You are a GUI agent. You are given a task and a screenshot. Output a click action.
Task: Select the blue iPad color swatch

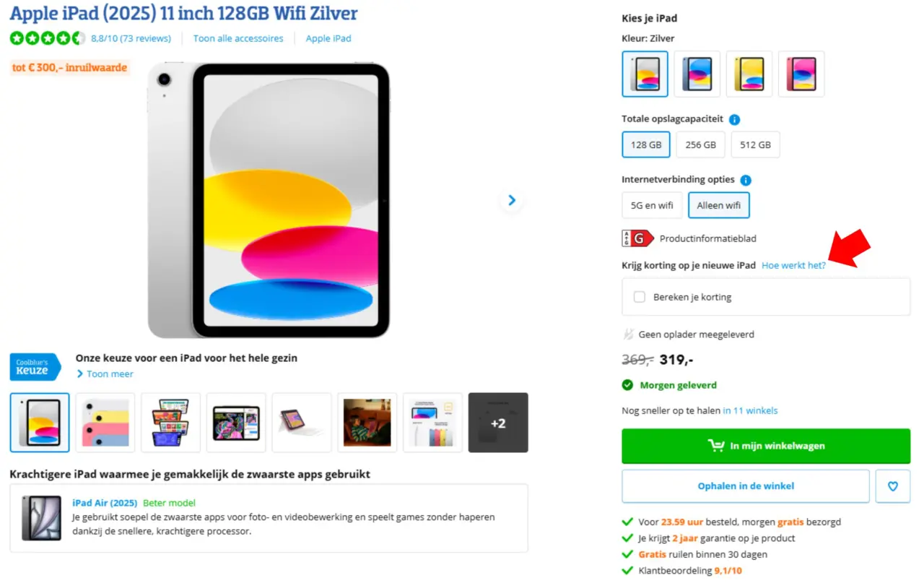click(x=697, y=74)
